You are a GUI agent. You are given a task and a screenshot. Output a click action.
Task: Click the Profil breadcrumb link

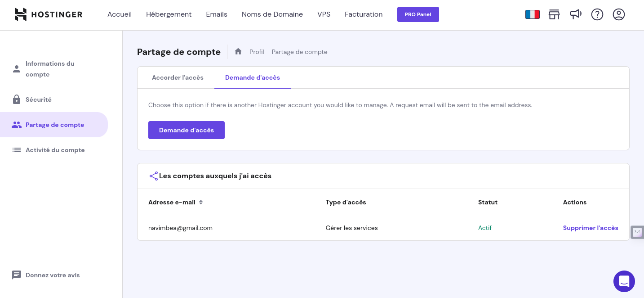(257, 52)
